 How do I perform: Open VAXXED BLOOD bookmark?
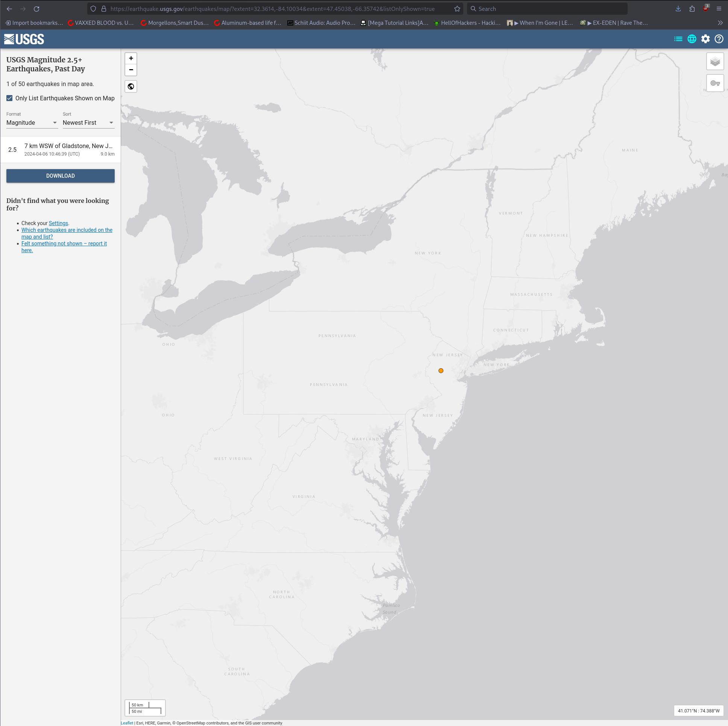[x=101, y=23]
